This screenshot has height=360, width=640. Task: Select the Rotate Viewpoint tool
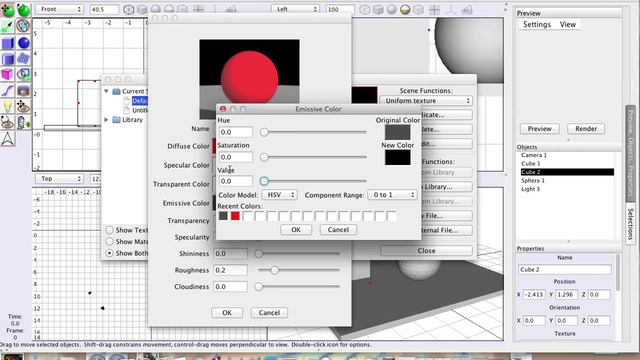point(8,122)
